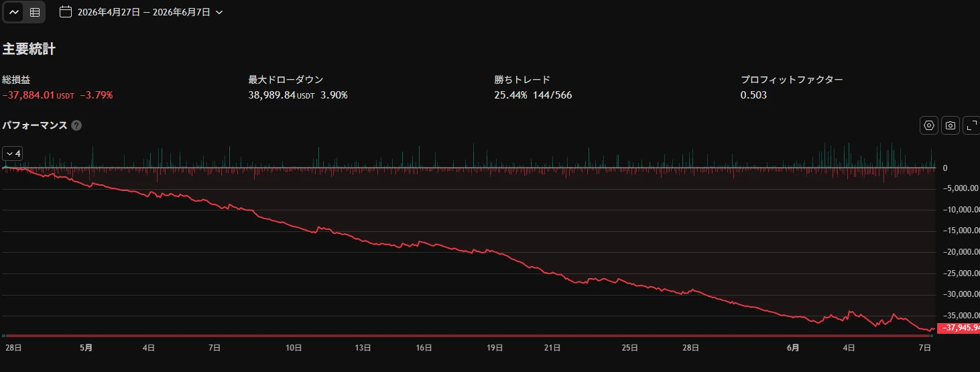Take a chart snapshot with the camera icon
This screenshot has width=980, height=372.
950,125
